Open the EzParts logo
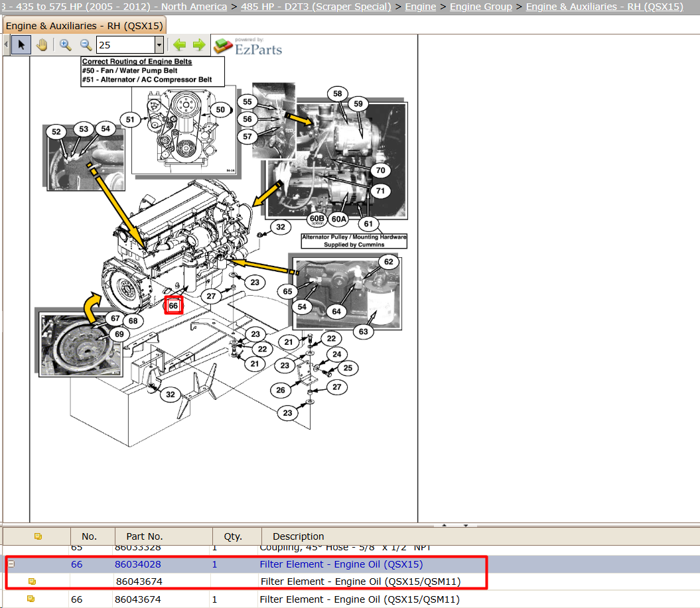Image resolution: width=700 pixels, height=608 pixels. pyautogui.click(x=247, y=46)
